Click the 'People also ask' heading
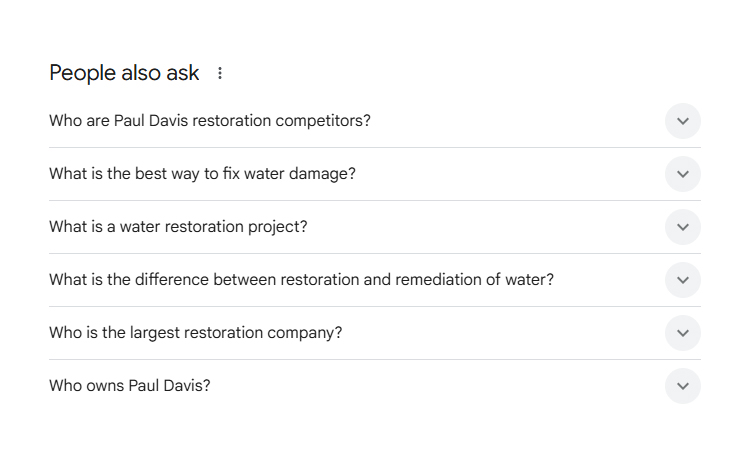 (x=124, y=73)
